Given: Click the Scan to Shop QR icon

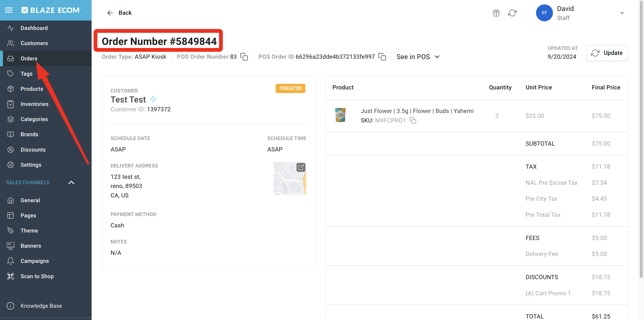Looking at the screenshot, I should [x=11, y=276].
